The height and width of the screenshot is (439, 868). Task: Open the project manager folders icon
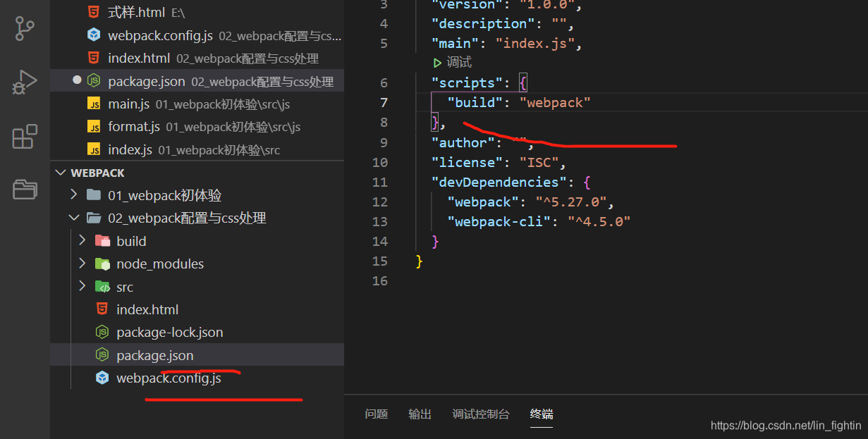click(25, 189)
